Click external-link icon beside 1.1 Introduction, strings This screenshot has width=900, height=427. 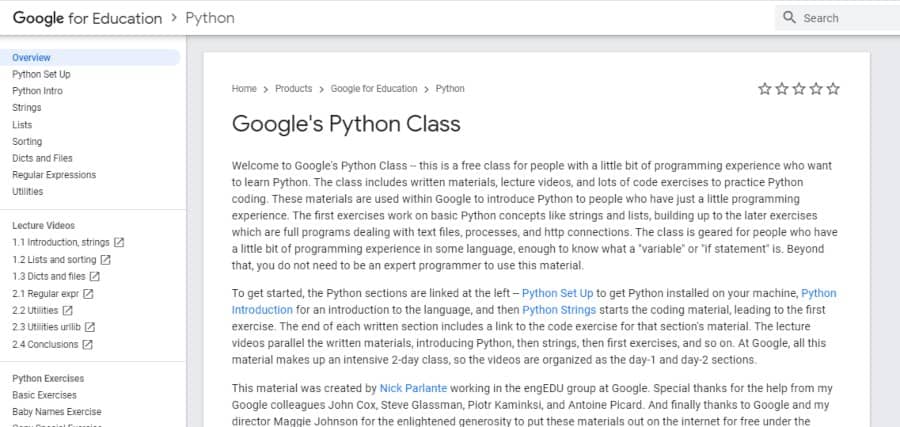tap(119, 242)
